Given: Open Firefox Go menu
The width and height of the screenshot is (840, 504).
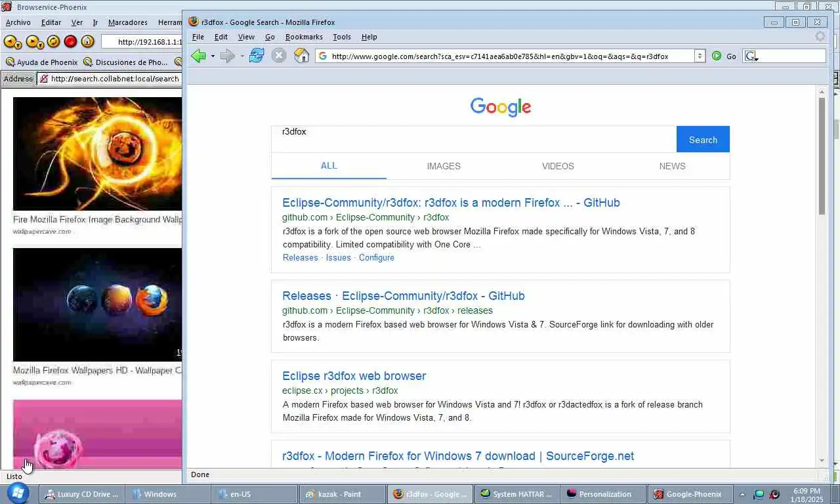Looking at the screenshot, I should click(270, 37).
